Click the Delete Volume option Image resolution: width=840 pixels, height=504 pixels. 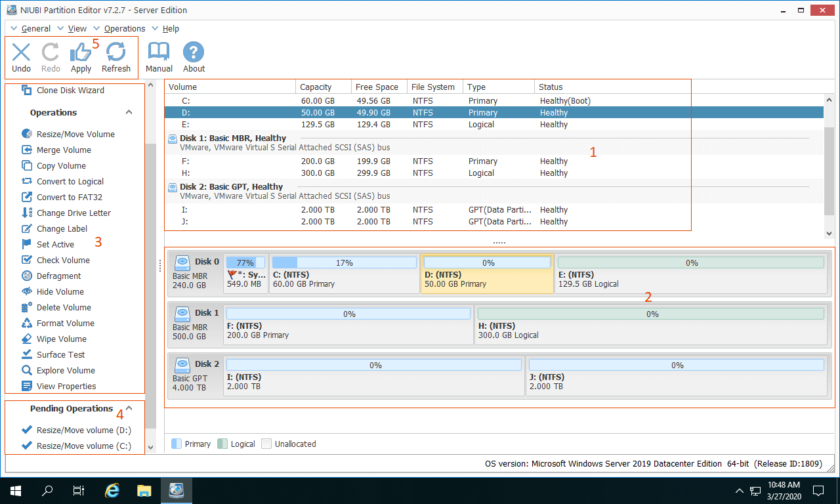64,308
